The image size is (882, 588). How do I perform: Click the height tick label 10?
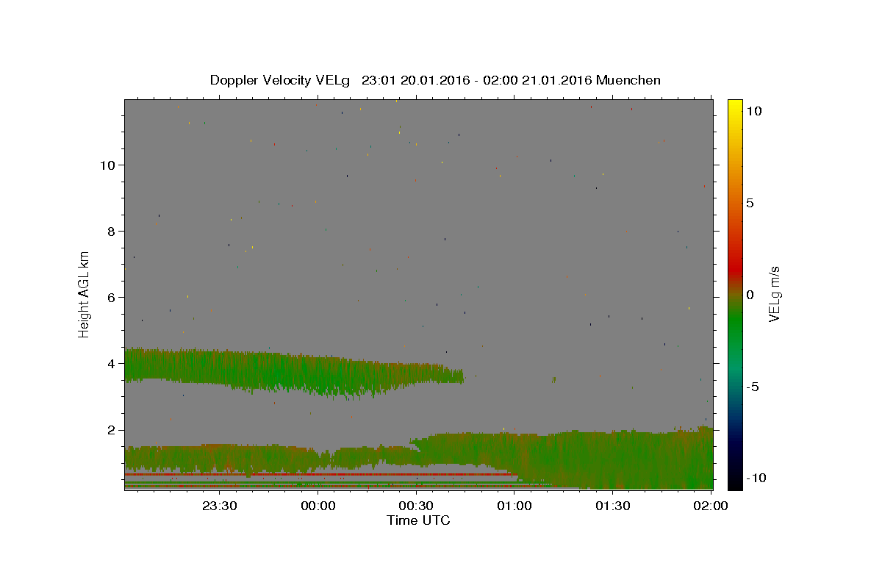coord(107,165)
